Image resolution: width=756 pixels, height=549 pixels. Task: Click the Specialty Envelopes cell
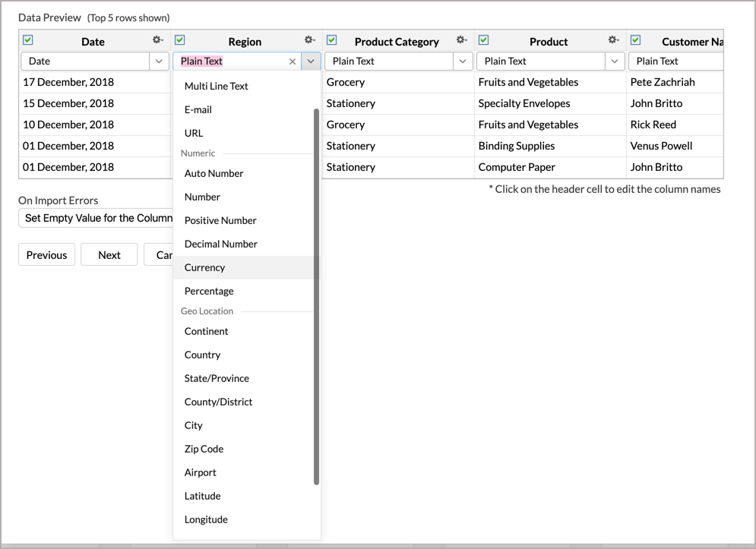coord(550,103)
